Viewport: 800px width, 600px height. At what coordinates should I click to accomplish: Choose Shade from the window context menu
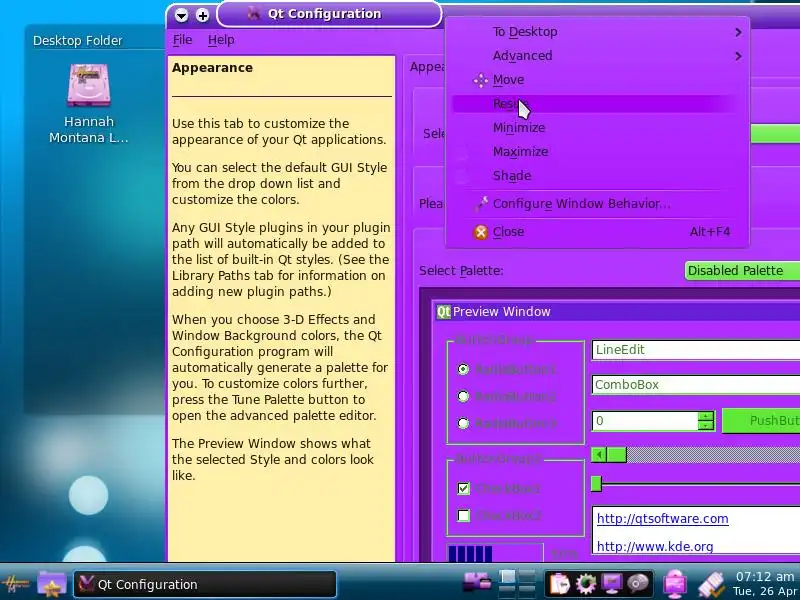click(597, 176)
